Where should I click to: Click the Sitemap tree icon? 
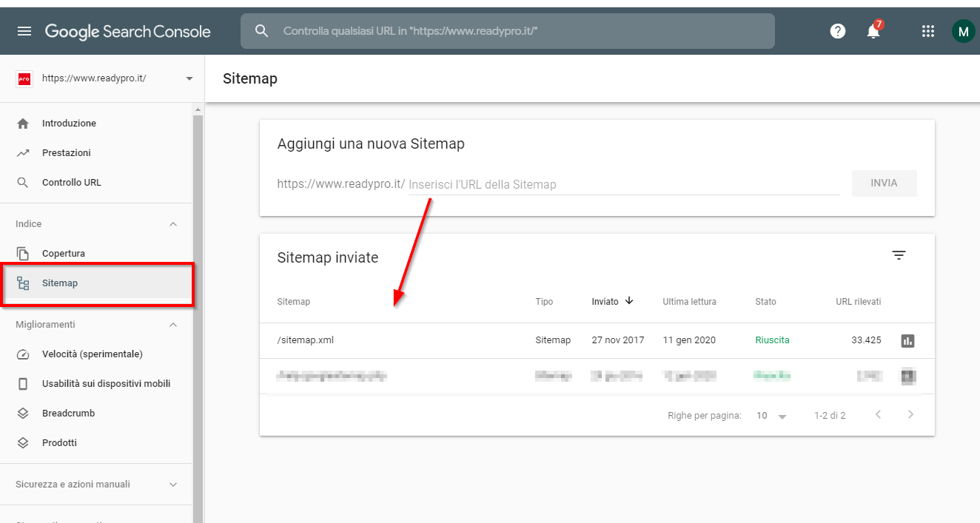tap(23, 283)
